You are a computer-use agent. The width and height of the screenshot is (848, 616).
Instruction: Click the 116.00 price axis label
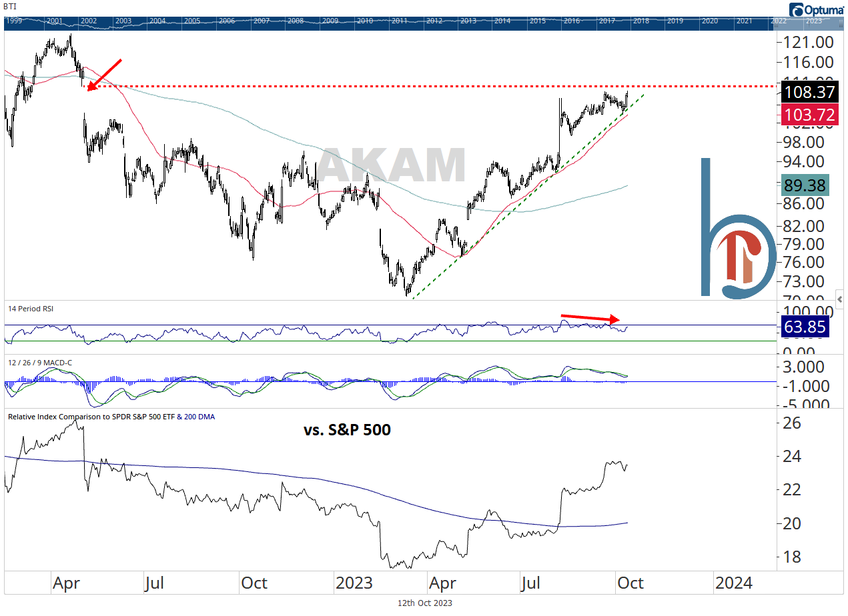[x=809, y=62]
